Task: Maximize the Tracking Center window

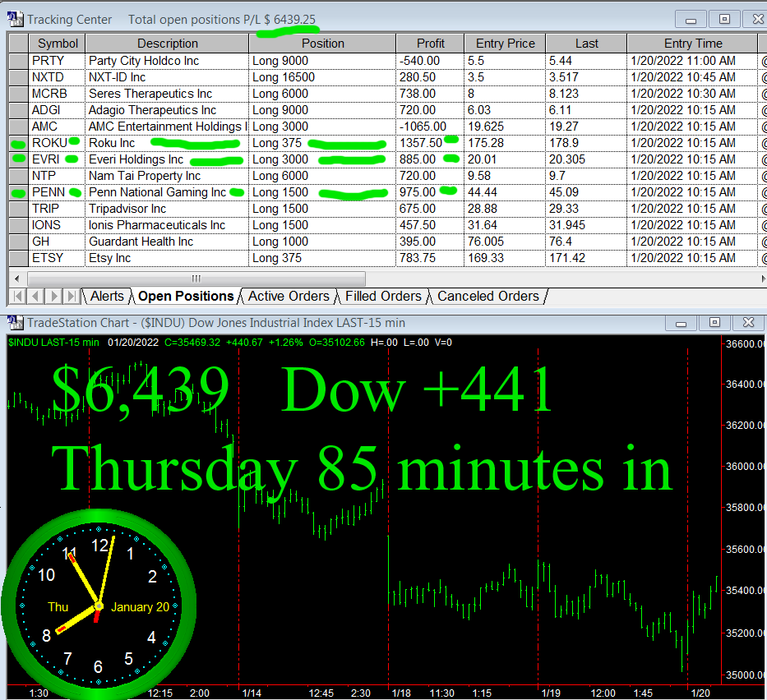Action: 724,20
